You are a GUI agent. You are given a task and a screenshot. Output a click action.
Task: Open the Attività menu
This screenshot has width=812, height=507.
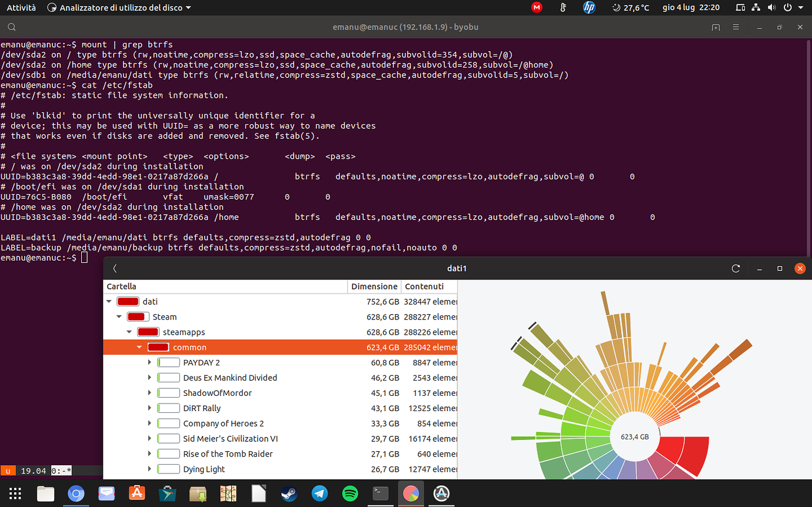[x=21, y=8]
